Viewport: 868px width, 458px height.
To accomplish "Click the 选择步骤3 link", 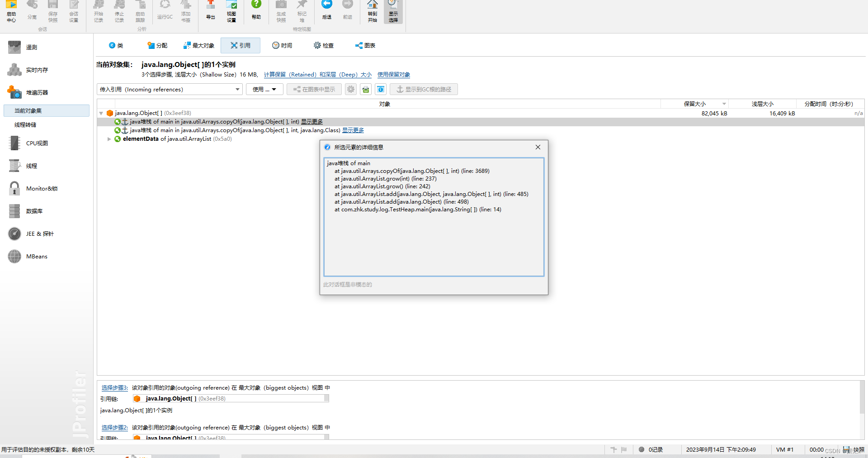I will point(114,388).
